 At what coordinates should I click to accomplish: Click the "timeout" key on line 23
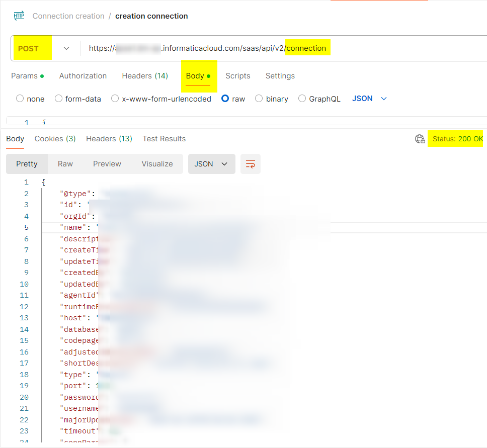pyautogui.click(x=79, y=431)
